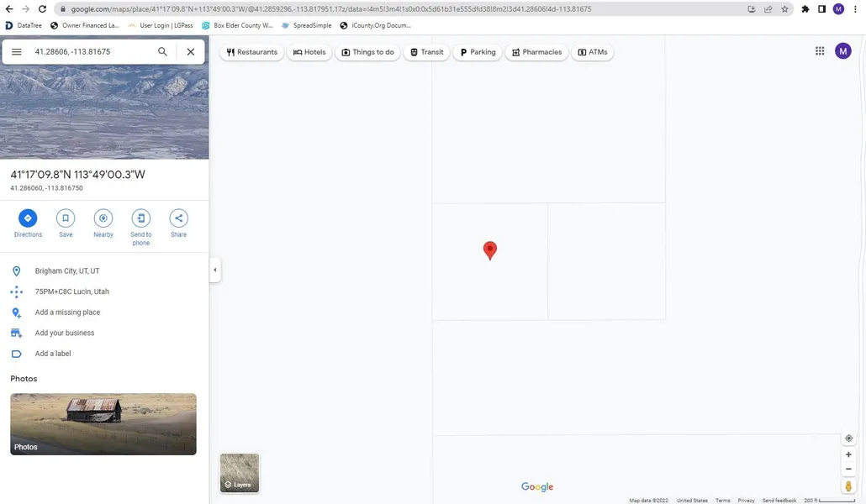Open the barn Photos thumbnail
The height and width of the screenshot is (504, 866).
[103, 424]
